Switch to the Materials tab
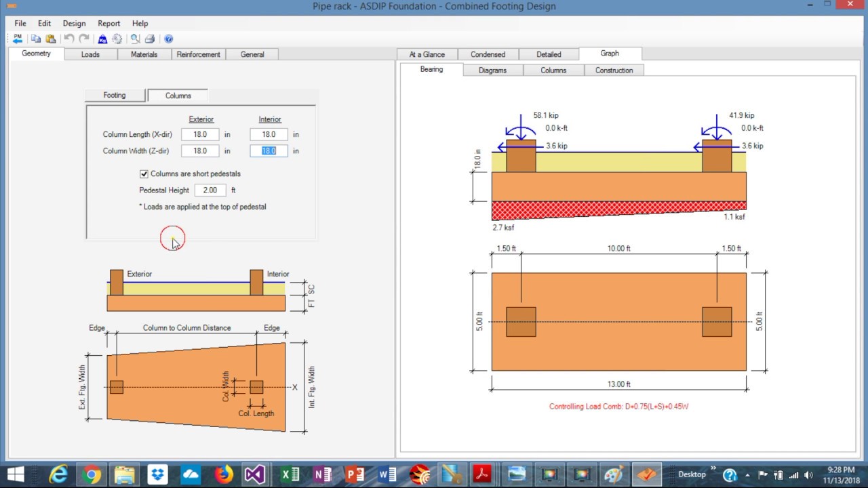 point(144,54)
